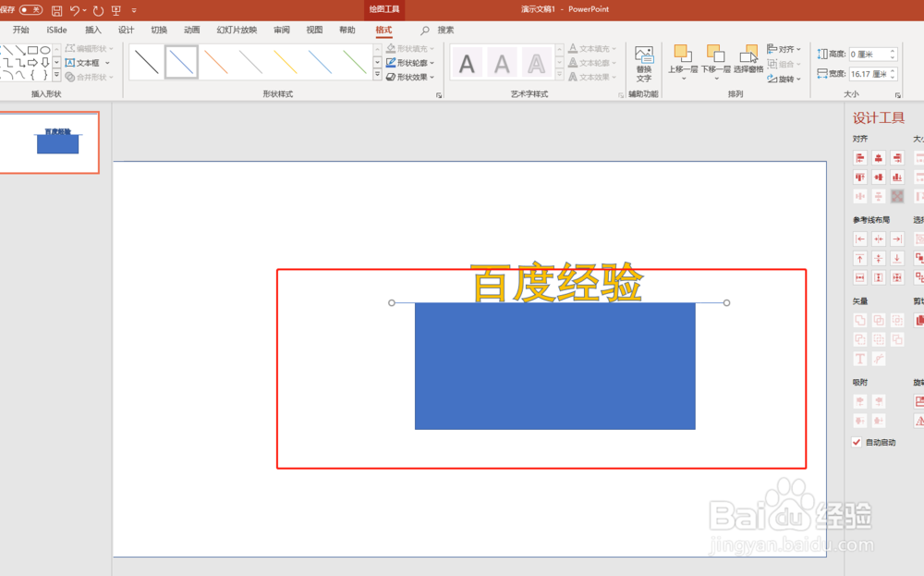Select the right arrow shape
Viewport: 924px width, 576px height.
(32, 63)
